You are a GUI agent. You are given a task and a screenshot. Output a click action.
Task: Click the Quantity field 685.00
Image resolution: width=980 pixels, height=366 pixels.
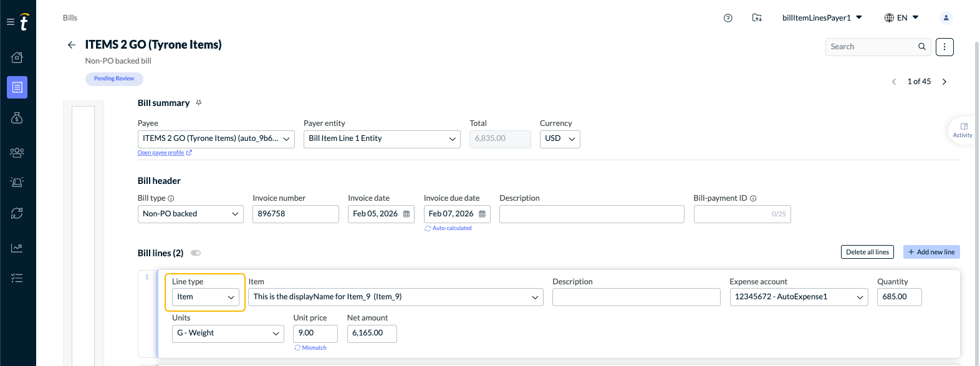pos(899,297)
